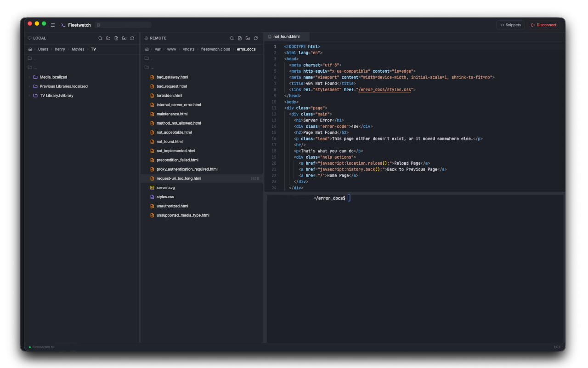Viewport: 588px width, 368px height.
Task: Switch to the not_found.html editor tab
Action: [x=286, y=36]
